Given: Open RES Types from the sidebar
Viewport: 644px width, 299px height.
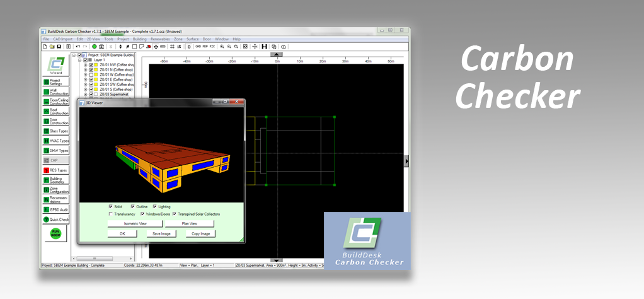Looking at the screenshot, I should point(56,170).
